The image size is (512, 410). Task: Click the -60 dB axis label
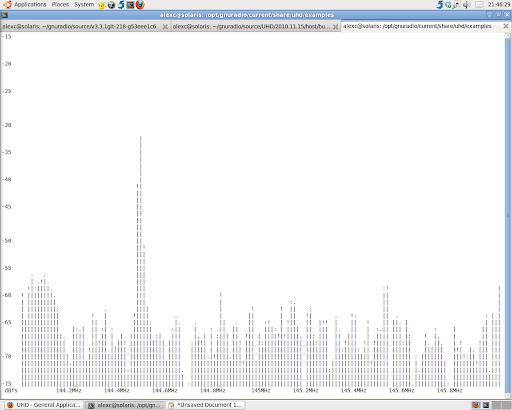pyautogui.click(x=7, y=295)
